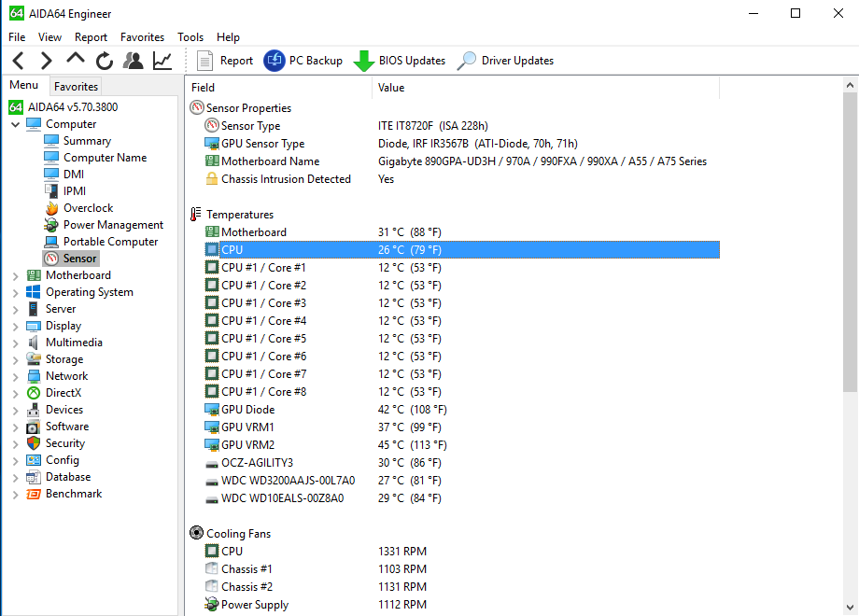Viewport: 859px width, 616px height.
Task: Click the BIOS Updates toolbar label
Action: pyautogui.click(x=412, y=61)
